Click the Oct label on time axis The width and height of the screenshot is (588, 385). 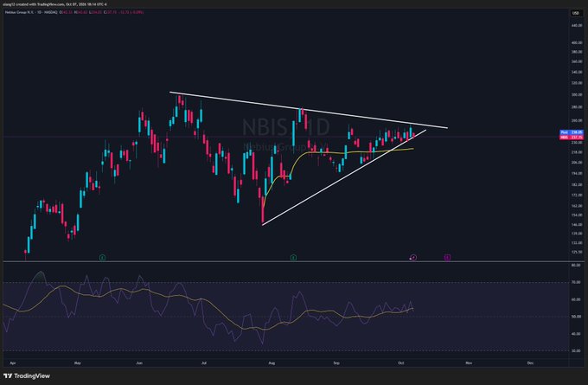(x=401, y=363)
